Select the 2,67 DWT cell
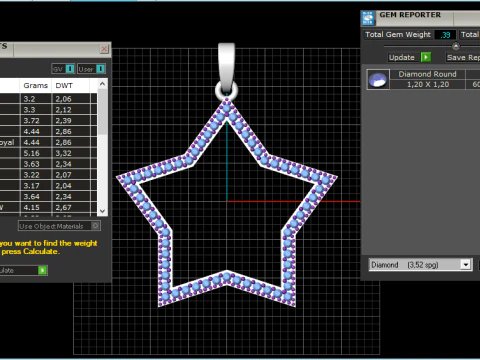The width and height of the screenshot is (480, 360). tap(71, 207)
